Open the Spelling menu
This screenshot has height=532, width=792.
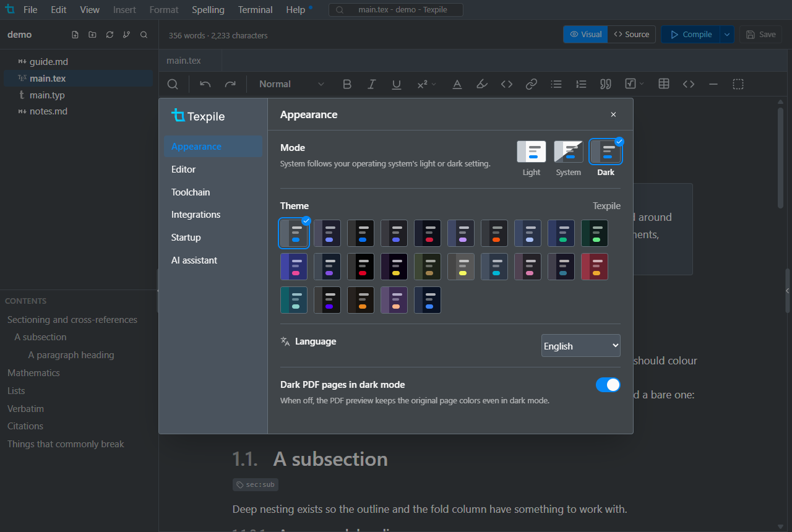(208, 10)
